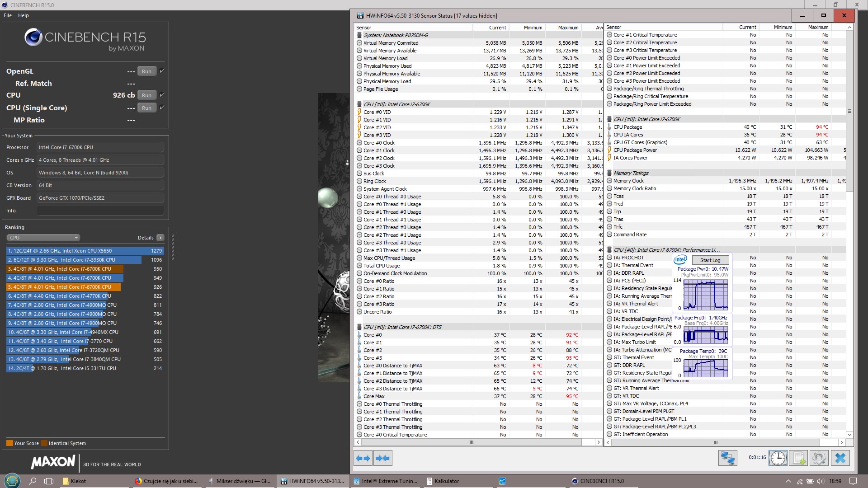868x488 pixels.
Task: Open Kalkulator from the taskbar
Action: 458,481
